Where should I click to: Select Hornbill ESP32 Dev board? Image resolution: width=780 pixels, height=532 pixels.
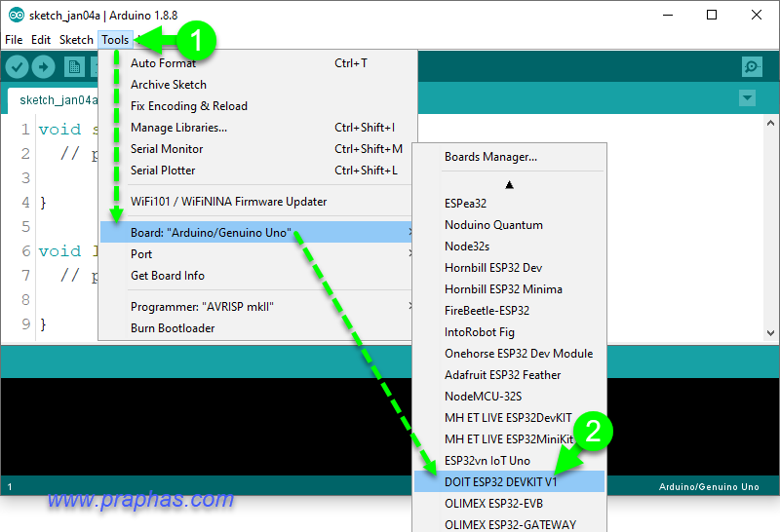pyautogui.click(x=509, y=268)
